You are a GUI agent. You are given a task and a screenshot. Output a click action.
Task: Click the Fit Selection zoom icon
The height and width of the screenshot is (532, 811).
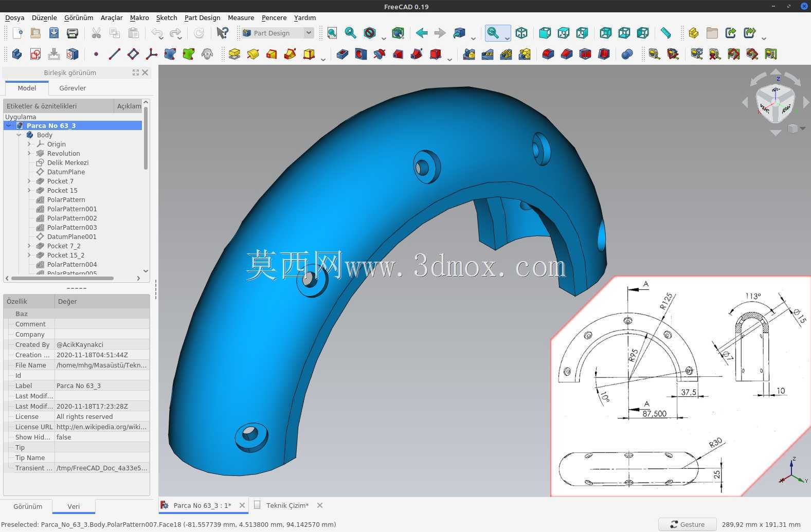click(x=351, y=33)
